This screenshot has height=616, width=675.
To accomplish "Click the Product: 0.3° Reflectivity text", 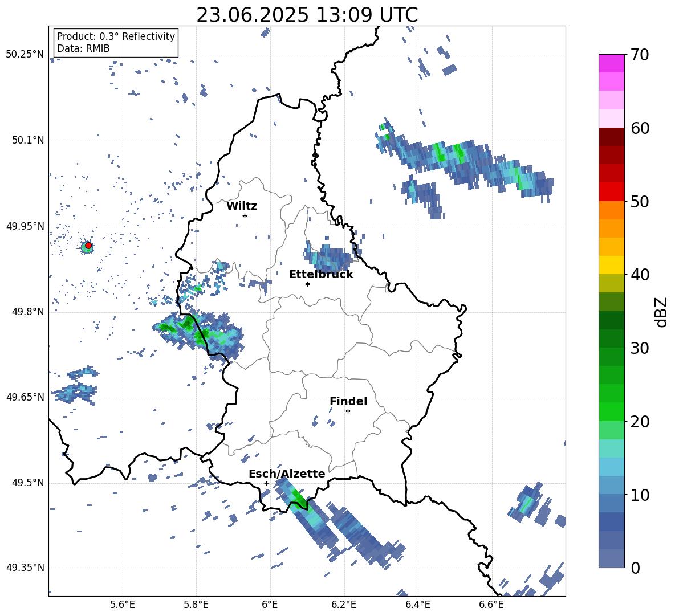I will pos(116,36).
